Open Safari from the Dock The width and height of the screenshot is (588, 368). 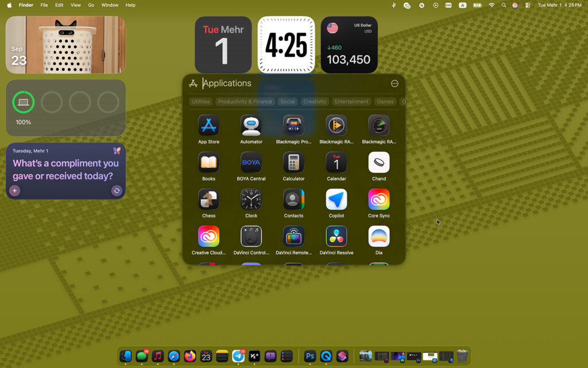coord(173,356)
